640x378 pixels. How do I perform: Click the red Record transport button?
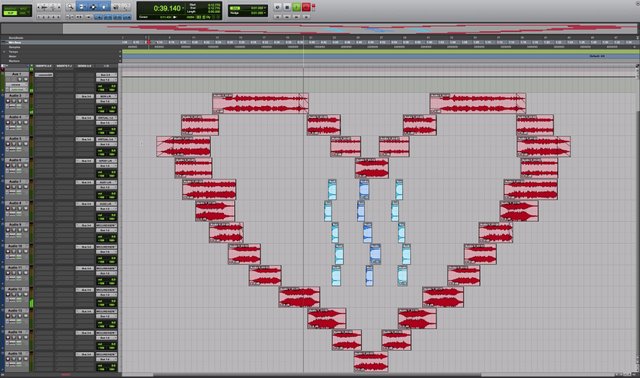click(306, 7)
